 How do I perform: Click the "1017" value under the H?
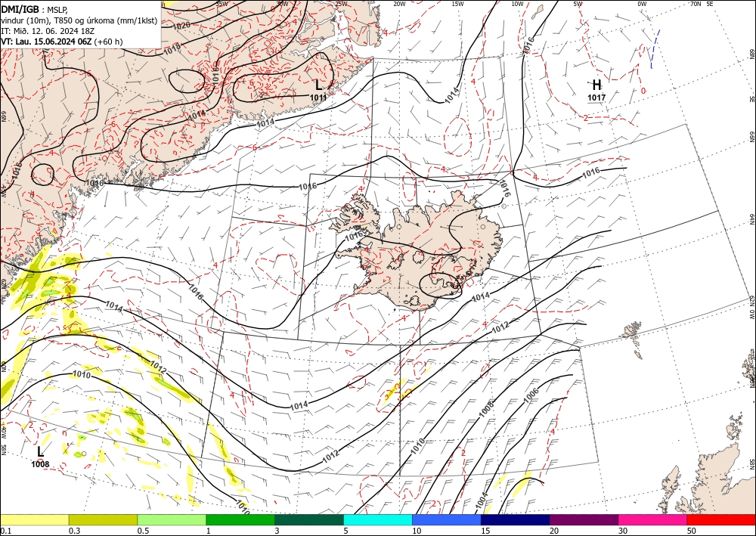596,98
